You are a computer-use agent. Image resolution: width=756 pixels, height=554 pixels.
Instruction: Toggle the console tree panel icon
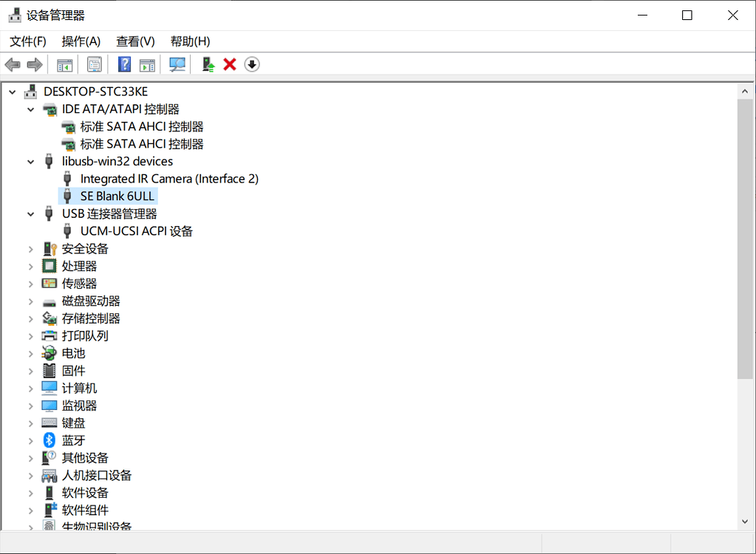[64, 64]
